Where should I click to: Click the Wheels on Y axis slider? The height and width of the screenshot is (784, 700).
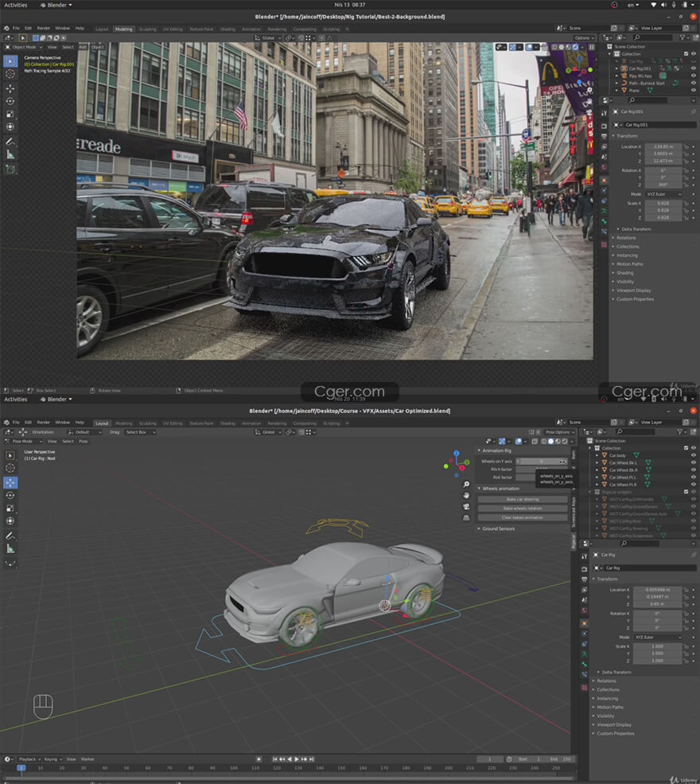coord(542,461)
